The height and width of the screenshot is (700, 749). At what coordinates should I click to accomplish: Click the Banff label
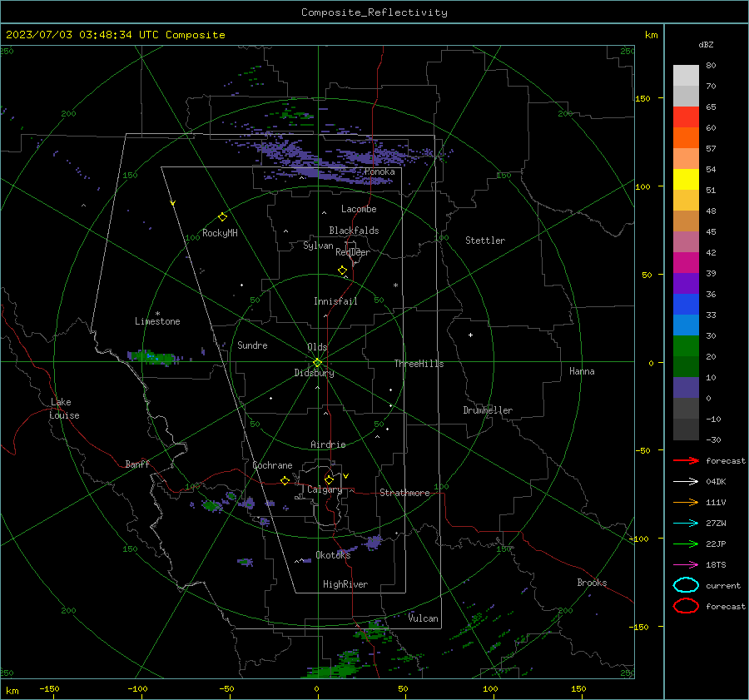click(137, 464)
